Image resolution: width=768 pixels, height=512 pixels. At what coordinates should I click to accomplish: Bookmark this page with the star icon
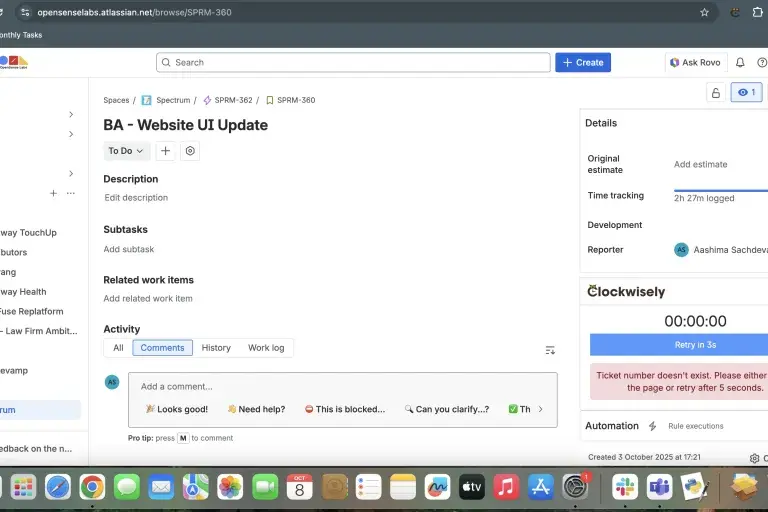[704, 12]
